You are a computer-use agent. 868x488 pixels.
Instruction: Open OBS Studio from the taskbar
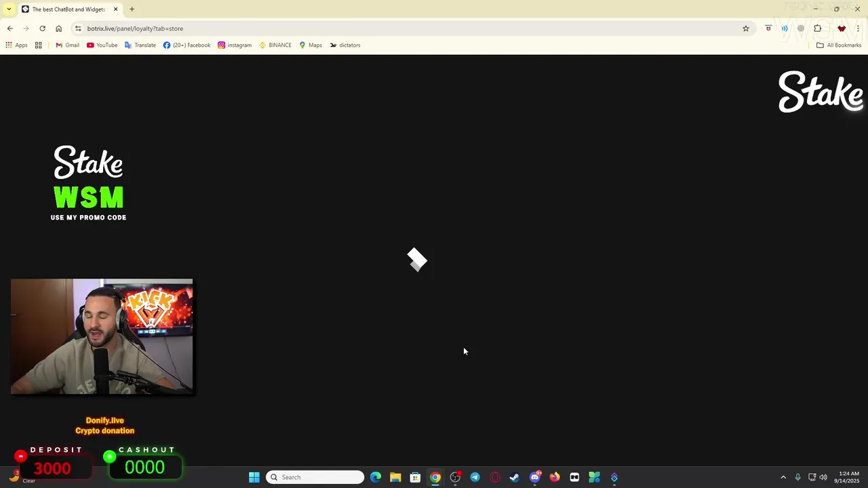tap(455, 477)
